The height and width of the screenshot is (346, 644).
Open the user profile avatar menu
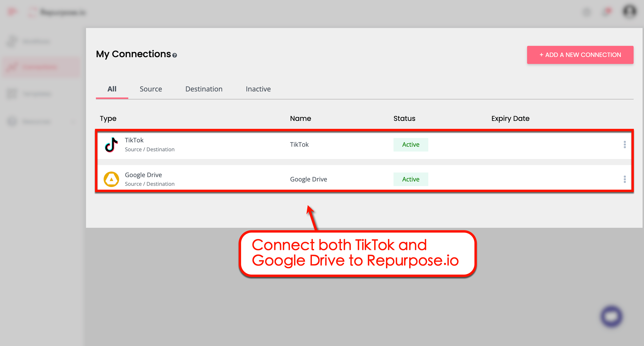[x=629, y=11]
